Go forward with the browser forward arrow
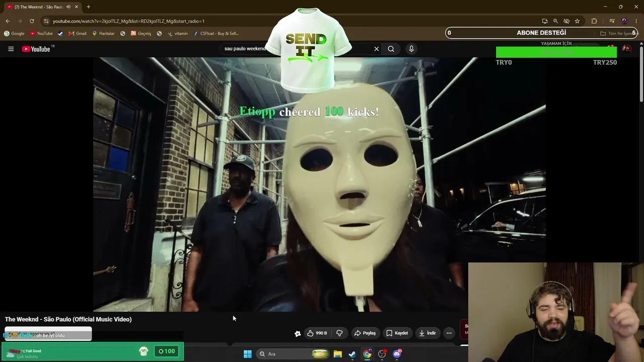This screenshot has height=362, width=644. (20, 21)
